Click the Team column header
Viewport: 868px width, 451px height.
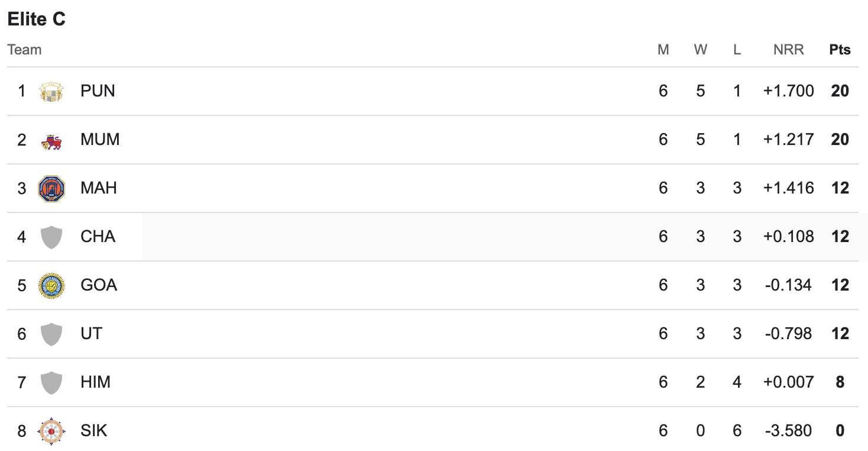pyautogui.click(x=24, y=50)
